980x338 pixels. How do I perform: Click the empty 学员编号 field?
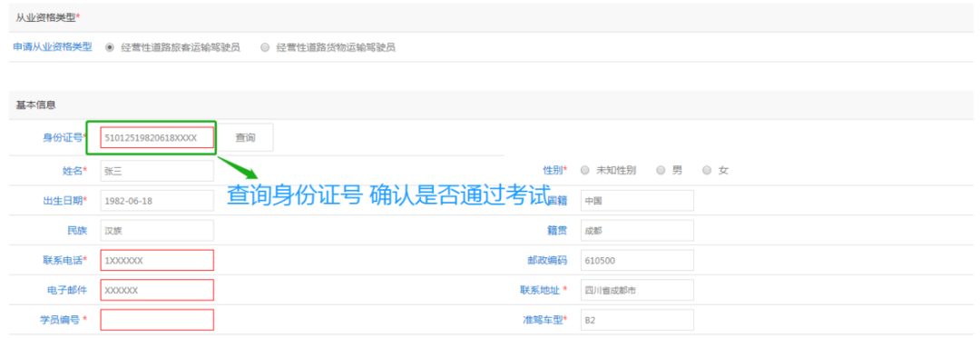point(157,320)
